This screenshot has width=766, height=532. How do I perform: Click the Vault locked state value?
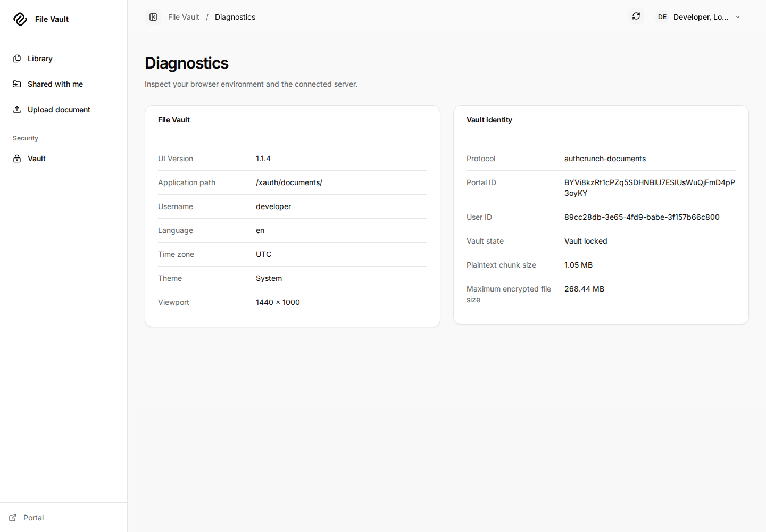[586, 241]
